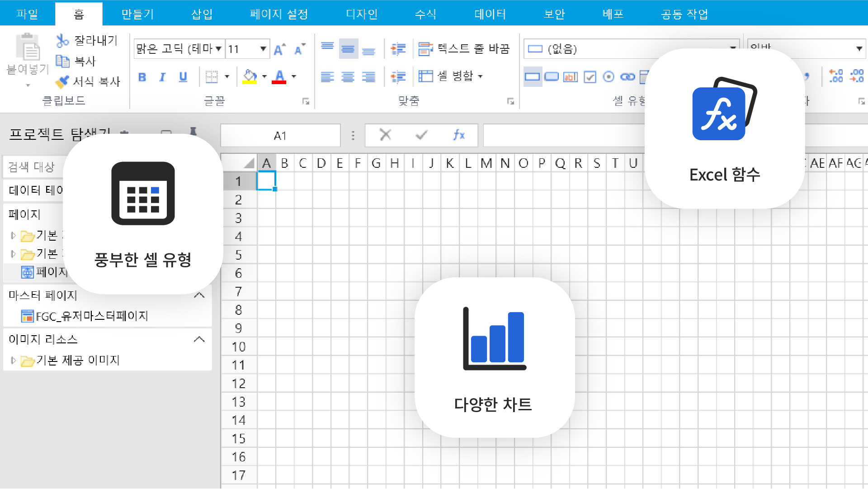The width and height of the screenshot is (868, 489).
Task: Toggle italic formatting
Action: (162, 77)
